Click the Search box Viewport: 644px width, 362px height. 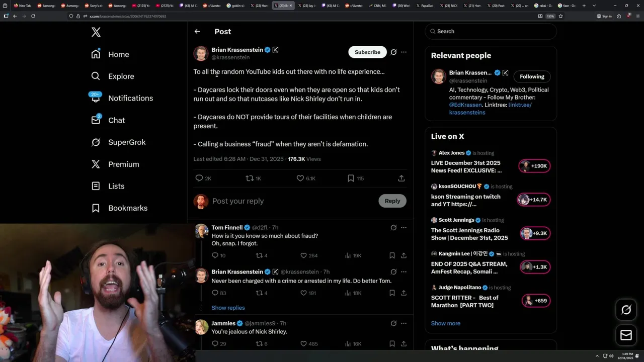pos(491,31)
